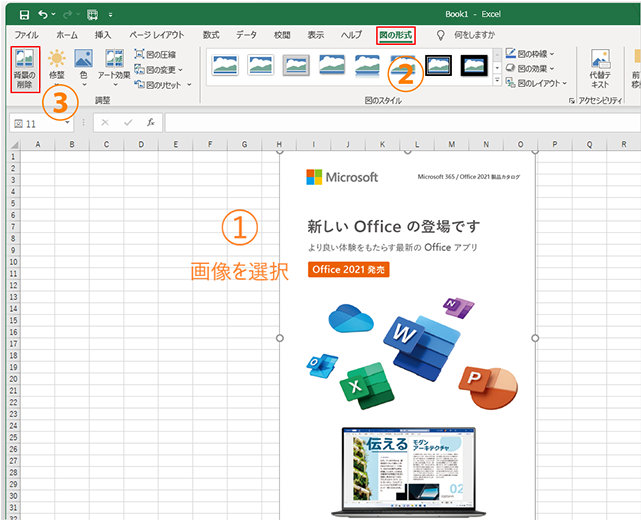The image size is (641, 520).
Task: Click the touch/mouse mode toolbar icon
Action: click(92, 15)
